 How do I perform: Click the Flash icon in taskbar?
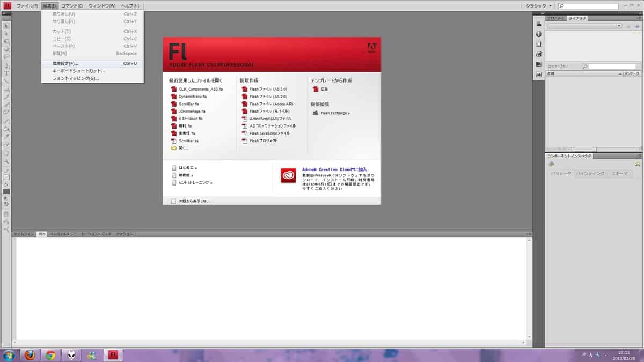(113, 355)
